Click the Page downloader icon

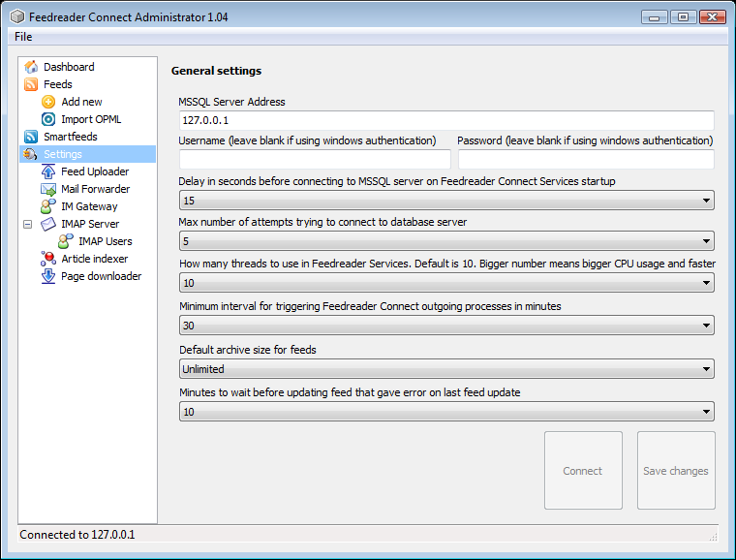click(49, 276)
